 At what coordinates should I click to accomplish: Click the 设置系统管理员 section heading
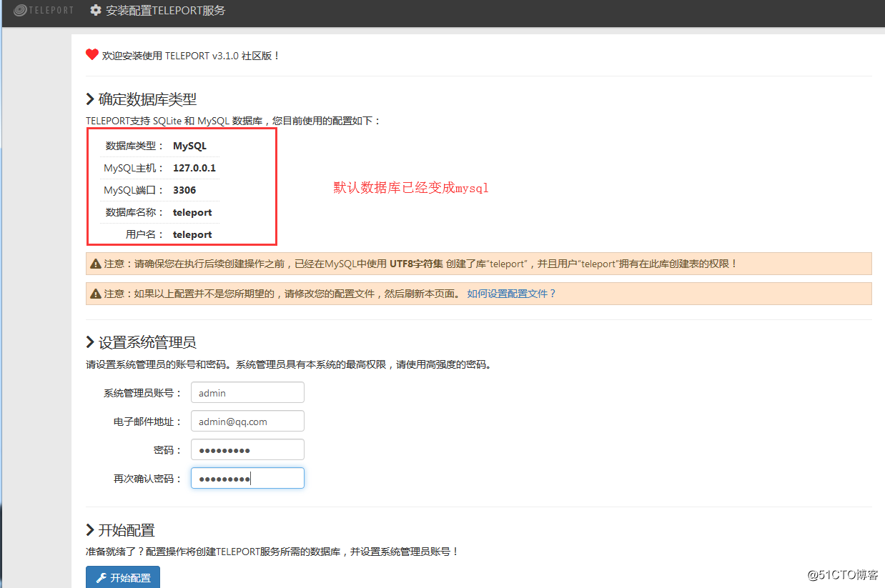click(147, 343)
